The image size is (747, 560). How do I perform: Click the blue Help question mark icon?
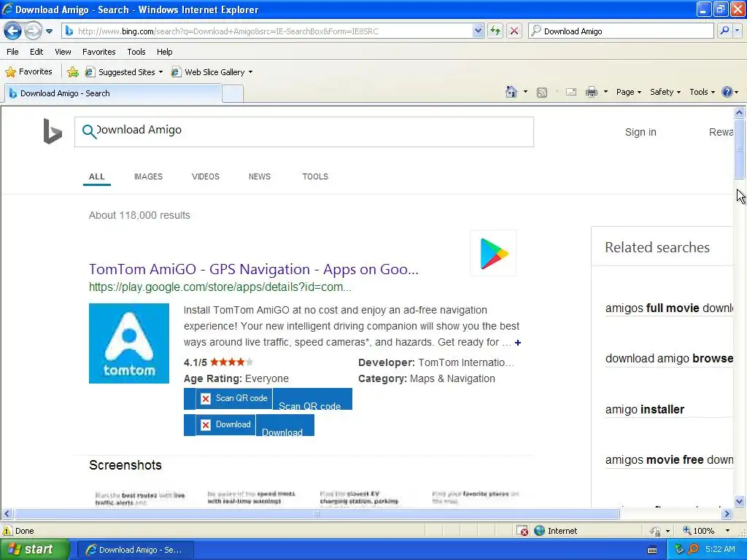727,92
